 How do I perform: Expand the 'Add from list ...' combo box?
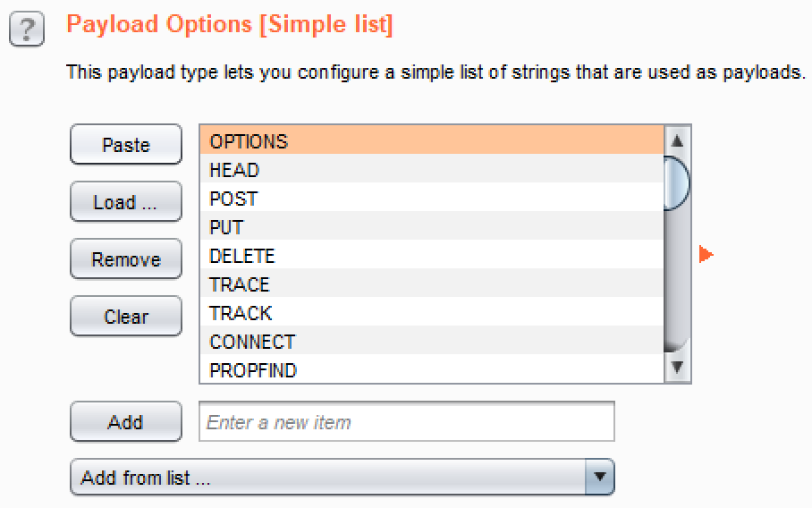tap(331, 478)
